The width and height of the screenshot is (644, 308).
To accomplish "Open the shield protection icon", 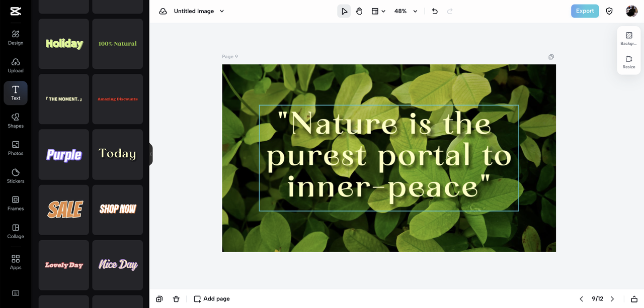I will [x=609, y=11].
